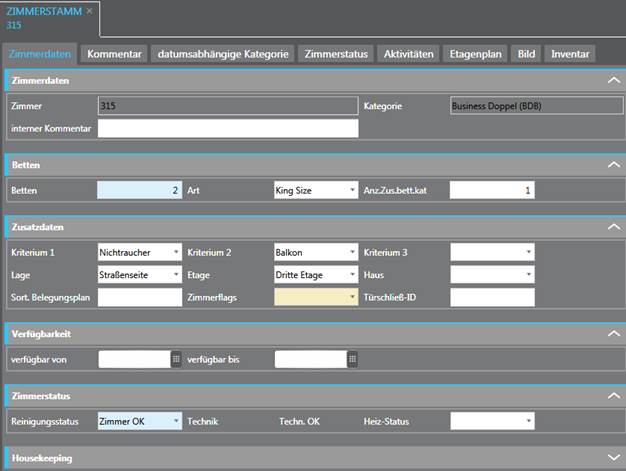This screenshot has width=626, height=471.
Task: Open calendar picker for verfügbar bis
Action: click(352, 359)
